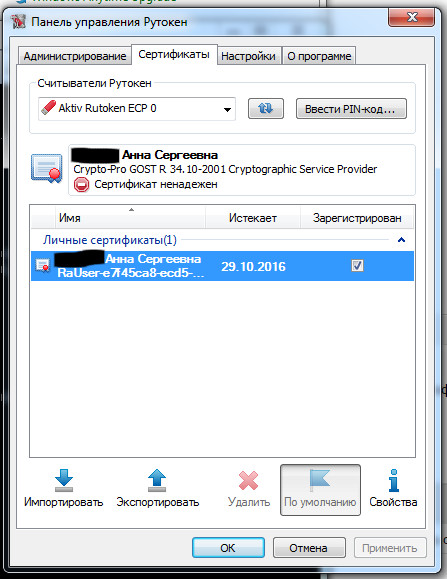This screenshot has height=579, width=447.
Task: Collapse the Личные сертификаты group chevron
Action: click(x=401, y=240)
